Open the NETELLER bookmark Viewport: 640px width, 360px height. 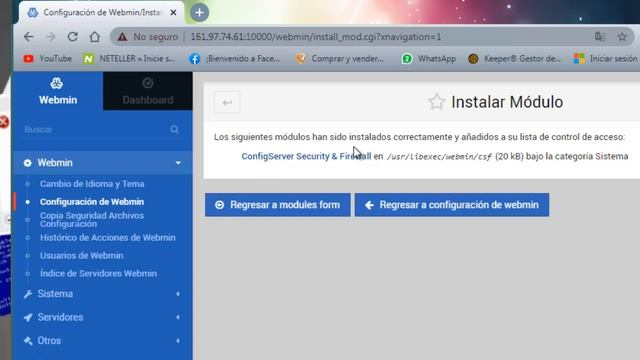pos(129,59)
